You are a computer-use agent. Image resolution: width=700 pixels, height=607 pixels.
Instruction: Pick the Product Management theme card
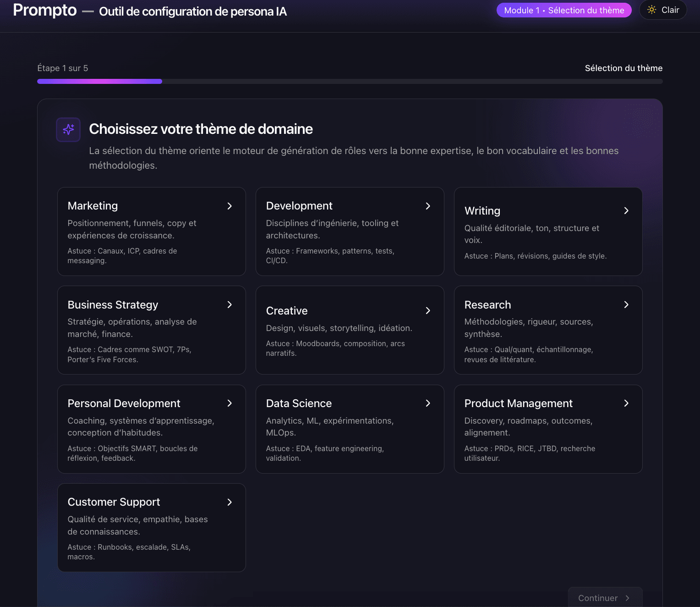pos(548,429)
